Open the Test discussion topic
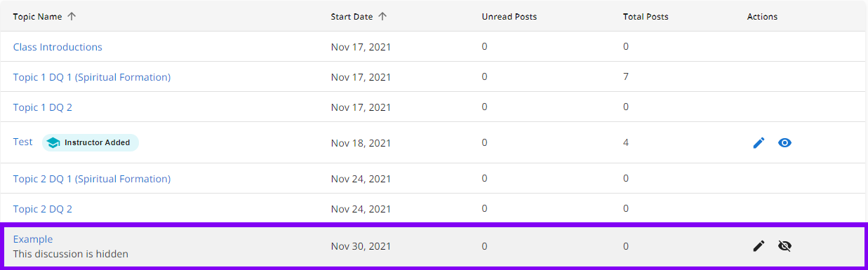 point(22,142)
